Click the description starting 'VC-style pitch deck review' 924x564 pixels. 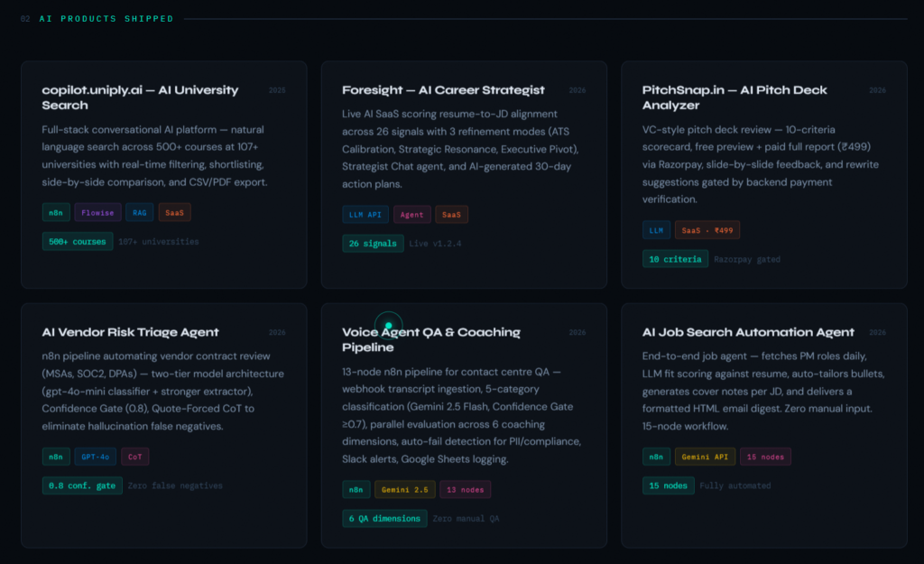(760, 164)
